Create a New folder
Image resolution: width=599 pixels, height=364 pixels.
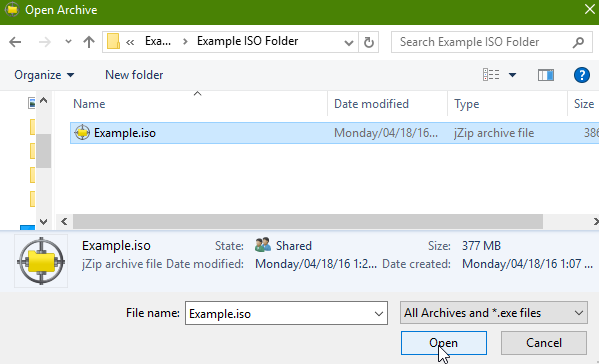coord(134,75)
